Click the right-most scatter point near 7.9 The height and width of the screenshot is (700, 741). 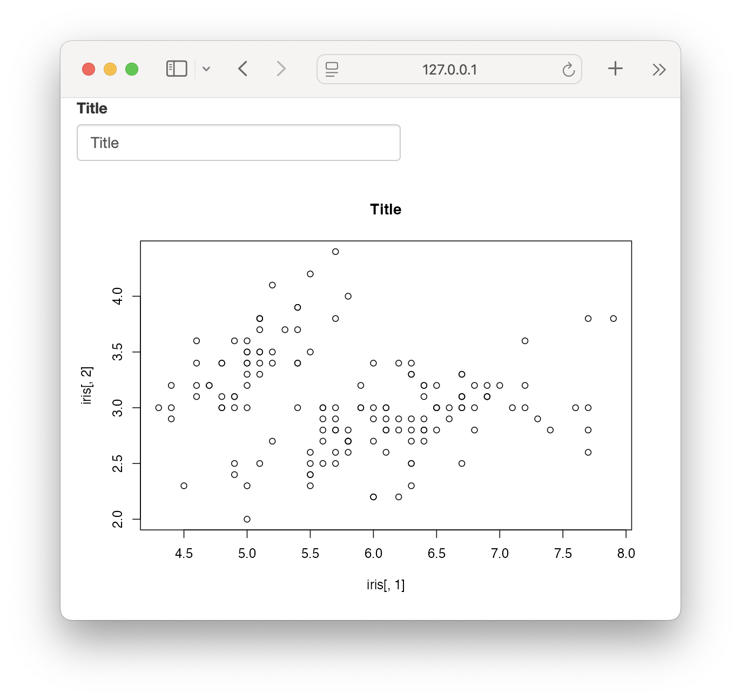coord(614,319)
